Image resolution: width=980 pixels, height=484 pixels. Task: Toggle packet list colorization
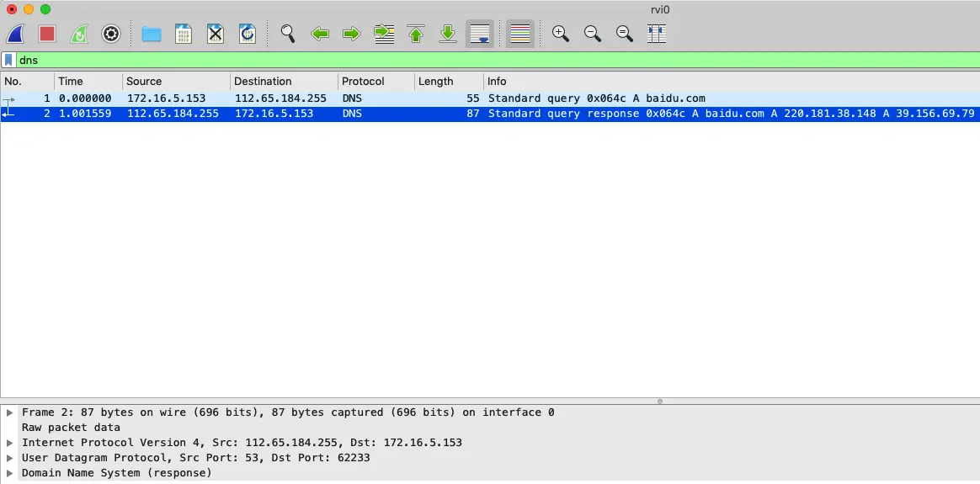520,34
